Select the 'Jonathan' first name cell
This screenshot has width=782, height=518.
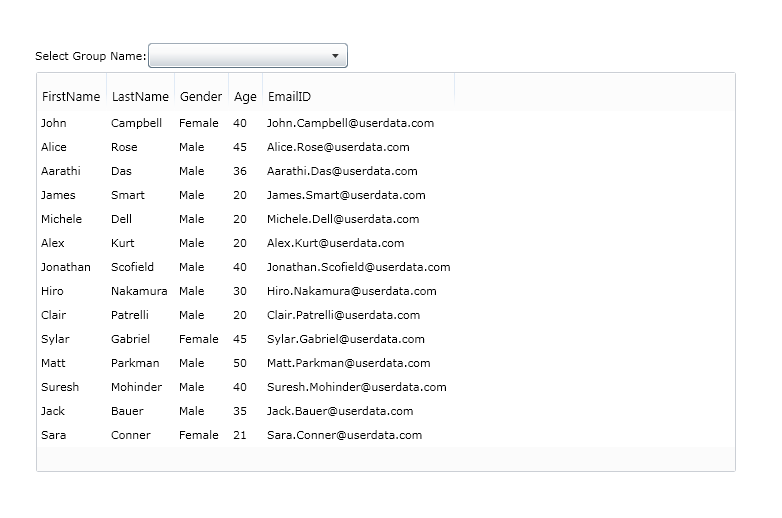66,267
